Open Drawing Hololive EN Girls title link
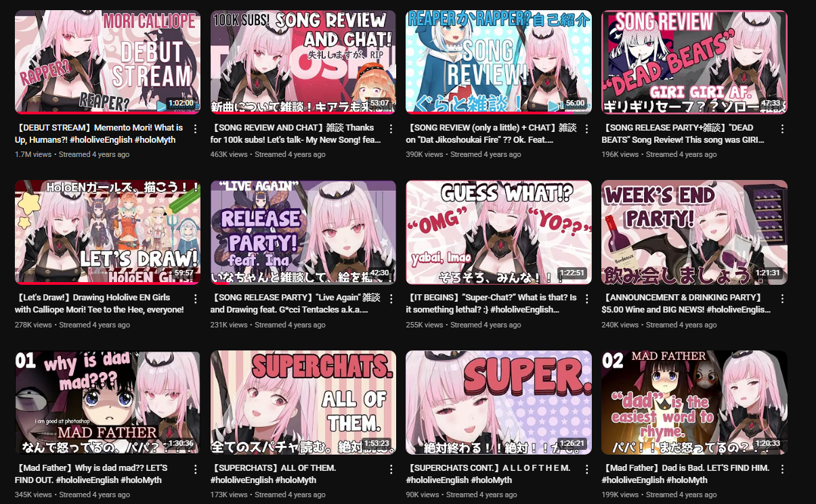The width and height of the screenshot is (816, 504). pos(99,303)
